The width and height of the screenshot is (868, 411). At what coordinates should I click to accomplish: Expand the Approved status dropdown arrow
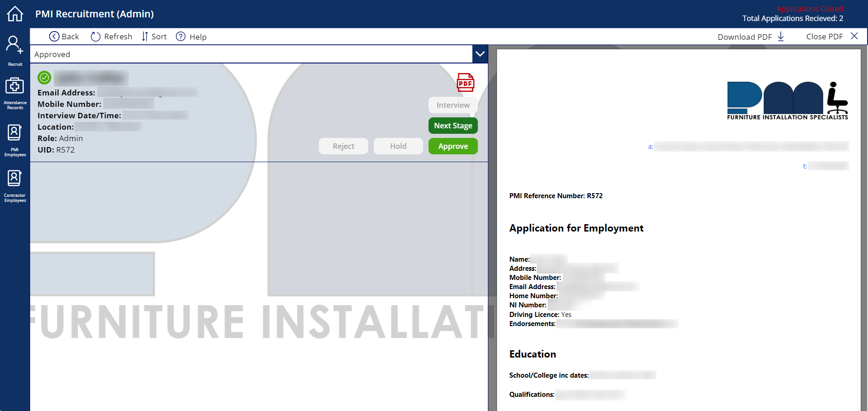pyautogui.click(x=480, y=54)
